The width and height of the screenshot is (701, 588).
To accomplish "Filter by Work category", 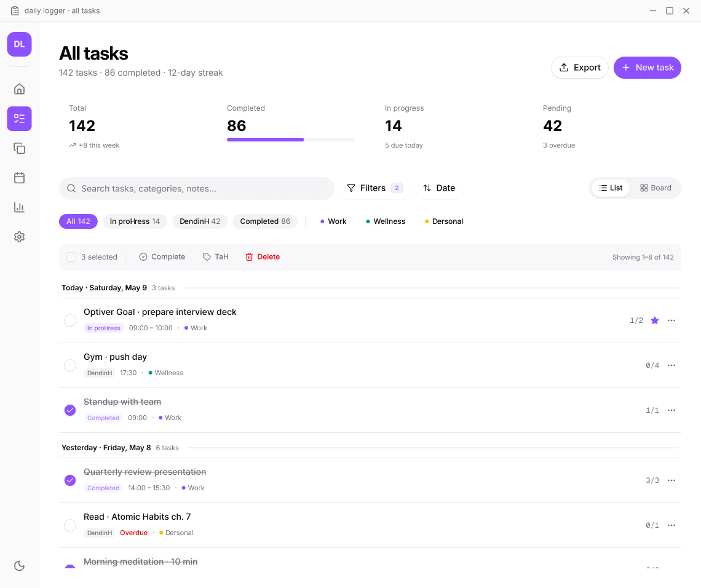I will 333,221.
